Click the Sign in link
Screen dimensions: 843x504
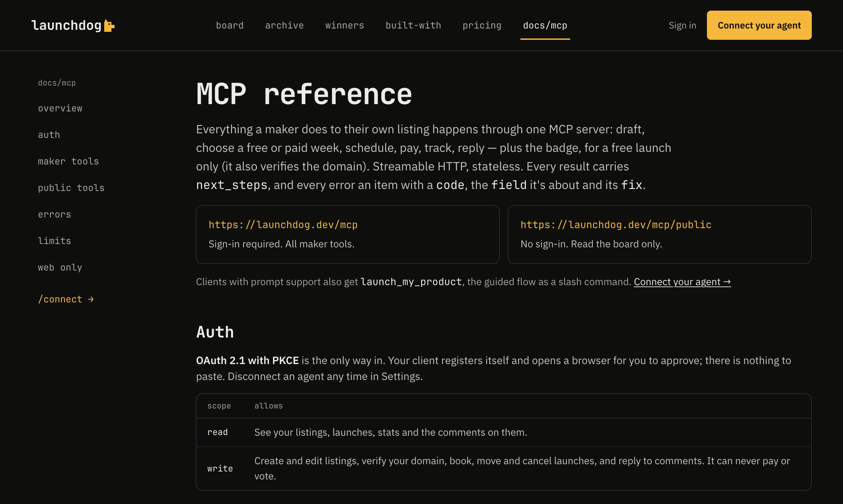pyautogui.click(x=682, y=26)
